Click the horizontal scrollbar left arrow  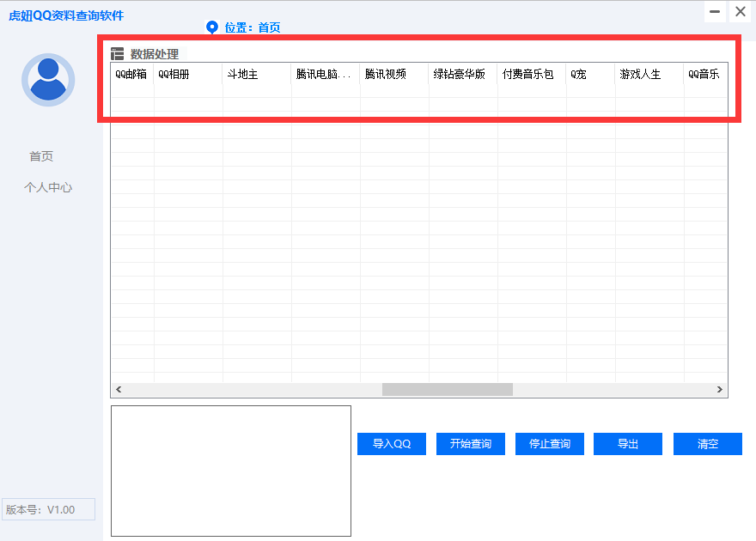[119, 389]
